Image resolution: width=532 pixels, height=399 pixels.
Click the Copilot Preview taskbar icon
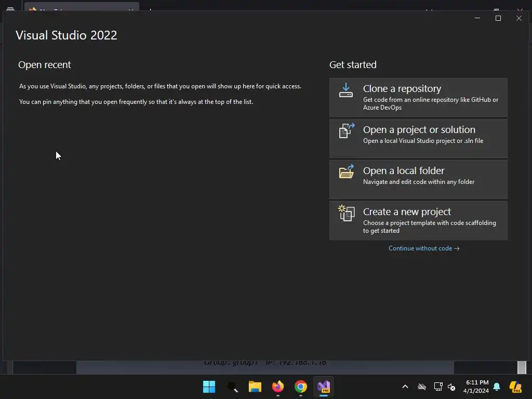tap(515, 387)
